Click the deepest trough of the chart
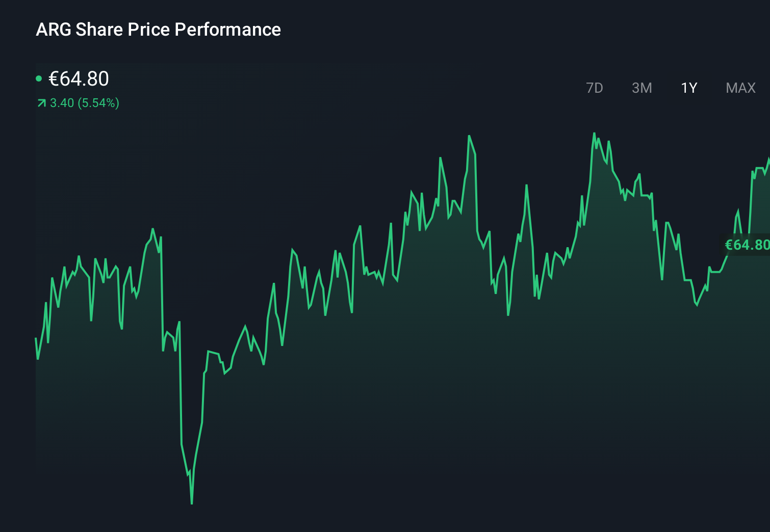The height and width of the screenshot is (532, 770). (x=192, y=503)
